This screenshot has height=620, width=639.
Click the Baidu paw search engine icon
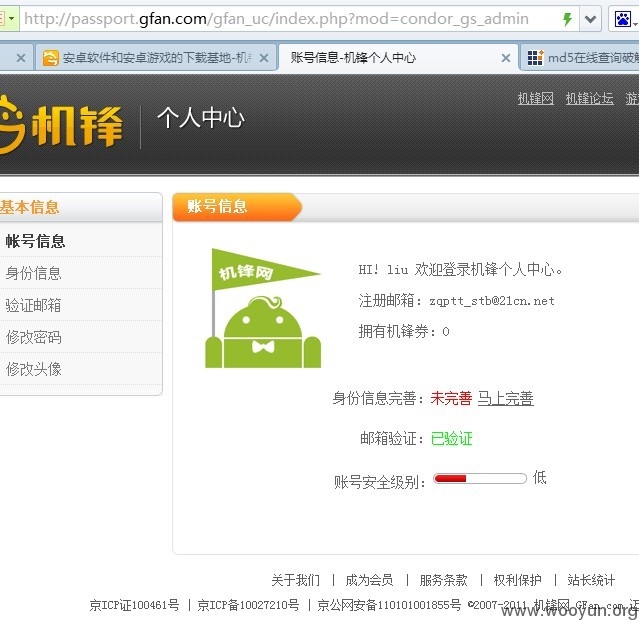(622, 19)
